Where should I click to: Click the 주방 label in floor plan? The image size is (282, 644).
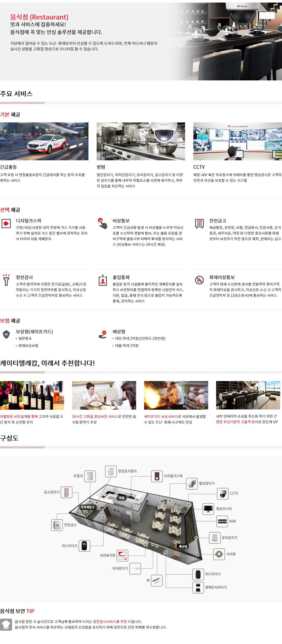coord(122,498)
